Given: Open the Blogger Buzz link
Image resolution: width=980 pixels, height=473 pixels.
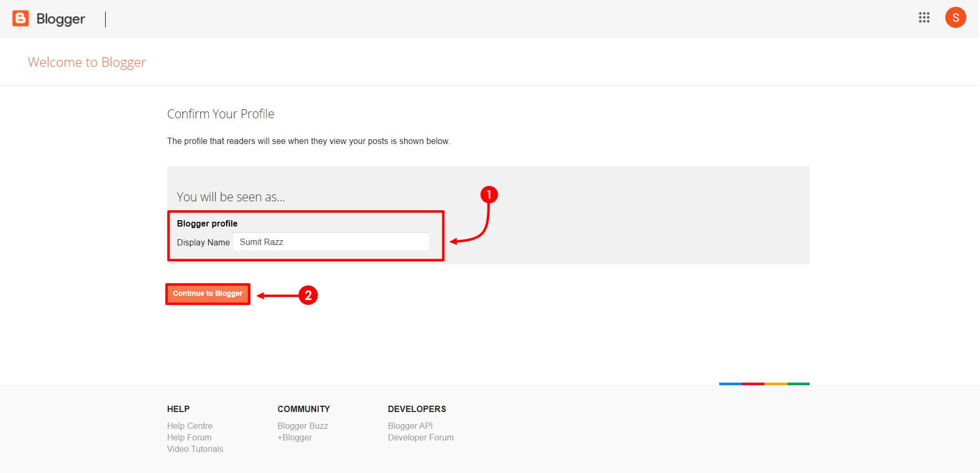Looking at the screenshot, I should (x=303, y=426).
